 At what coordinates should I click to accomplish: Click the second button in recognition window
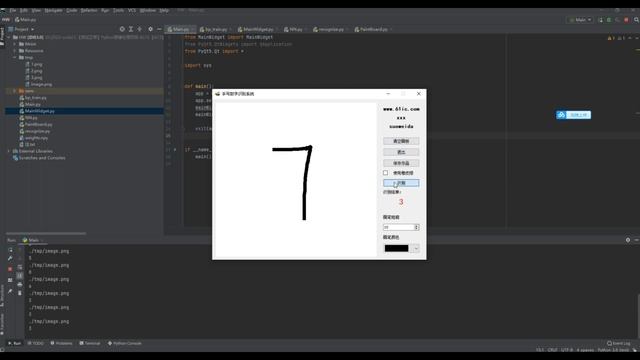pyautogui.click(x=401, y=152)
